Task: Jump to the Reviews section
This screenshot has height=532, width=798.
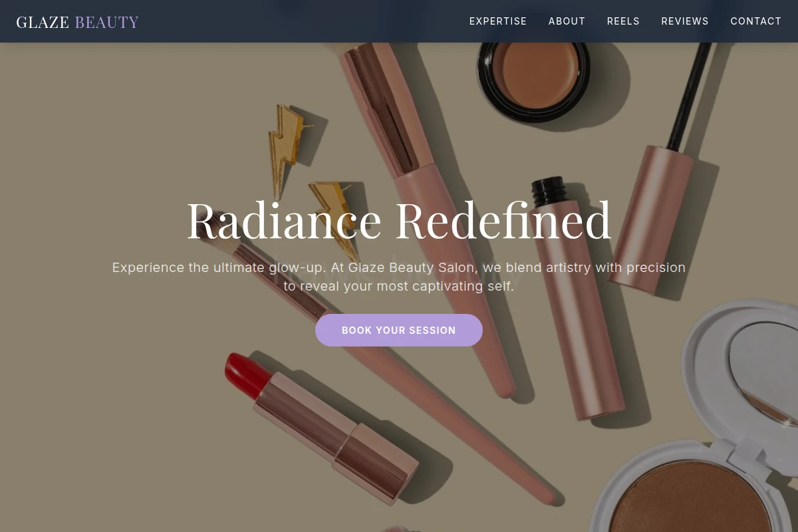Action: (685, 21)
